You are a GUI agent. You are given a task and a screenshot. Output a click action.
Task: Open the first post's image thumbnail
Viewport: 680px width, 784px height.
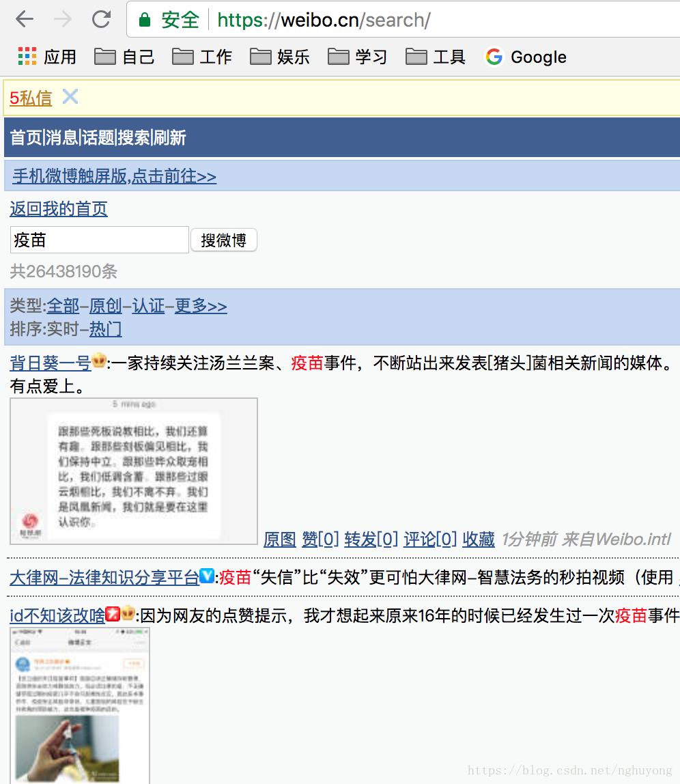134,471
